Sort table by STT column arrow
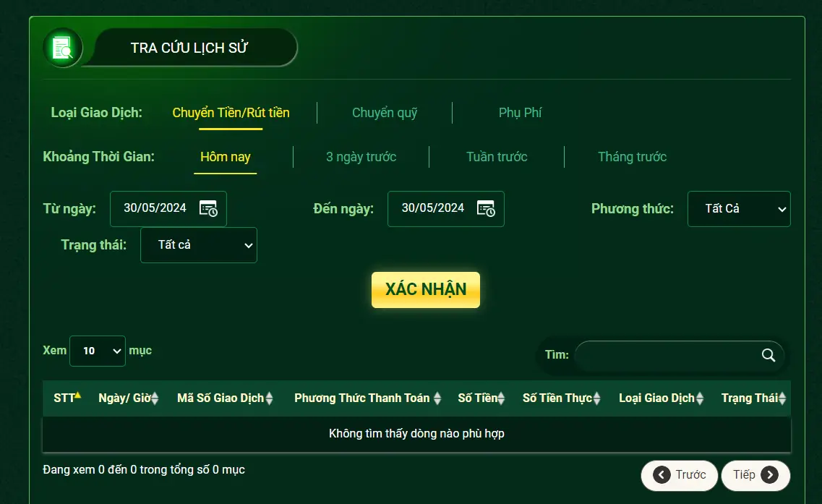 click(77, 396)
